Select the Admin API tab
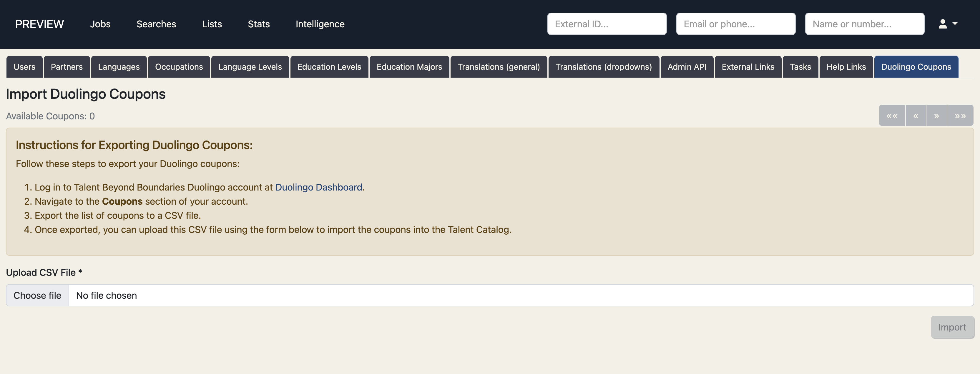Image resolution: width=980 pixels, height=374 pixels. pyautogui.click(x=687, y=66)
